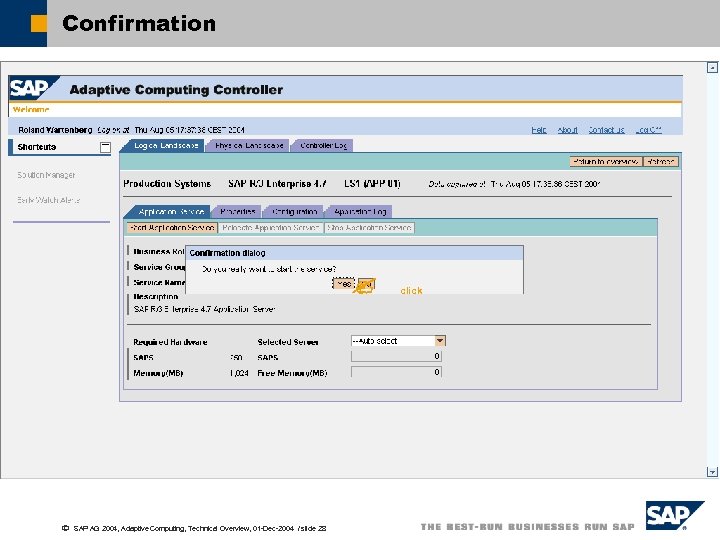Click the Selected Server SAPS value field
The height and width of the screenshot is (540, 720).
tap(396, 356)
